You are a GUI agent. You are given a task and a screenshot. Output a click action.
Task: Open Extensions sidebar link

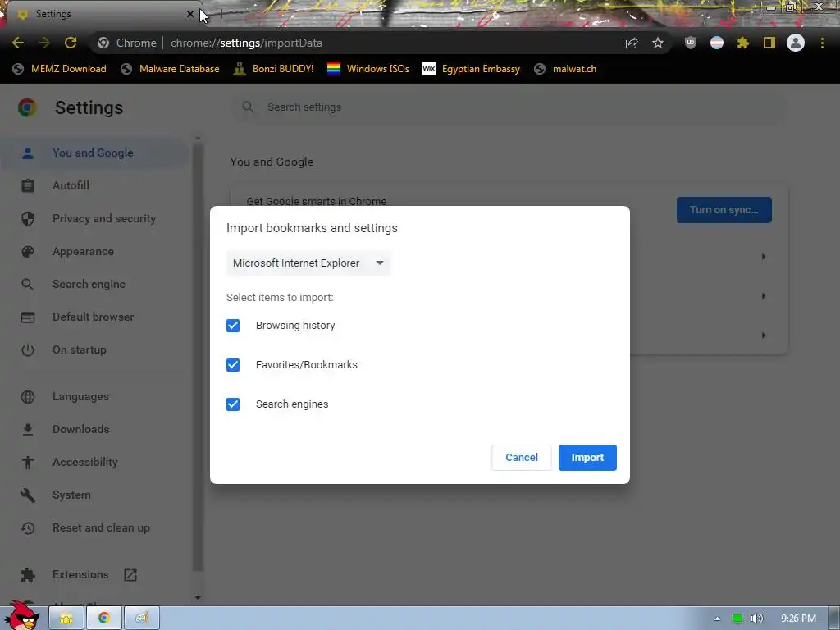80,574
